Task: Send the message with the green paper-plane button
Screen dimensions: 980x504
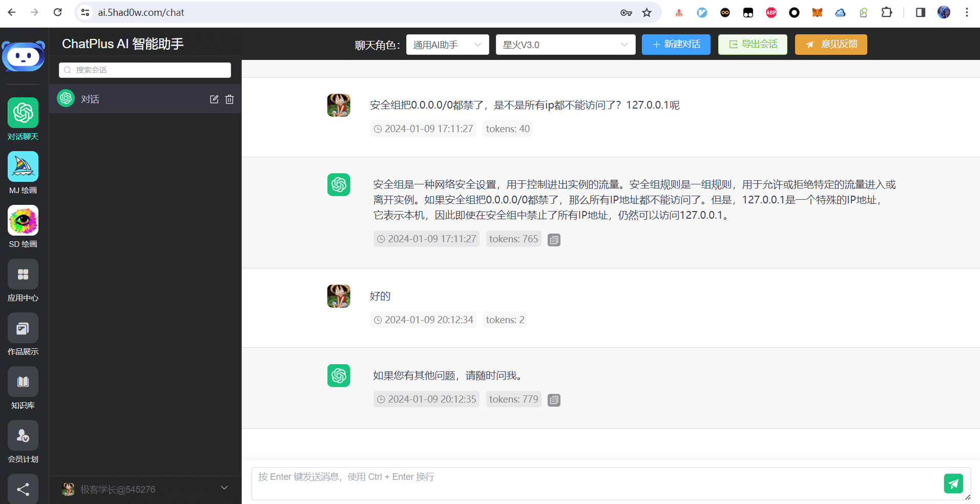Action: click(953, 484)
